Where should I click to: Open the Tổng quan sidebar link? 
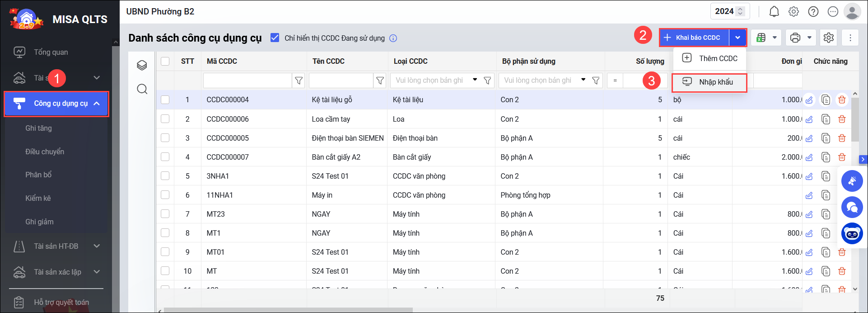tap(51, 52)
